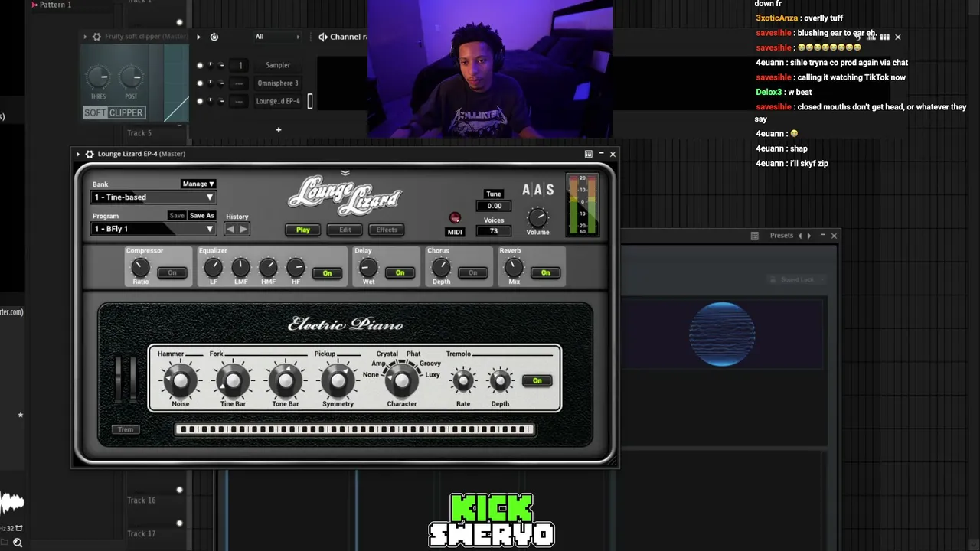Open the Program dropdown '1 - BFly 1'
Screen dimensions: 980x551
[x=153, y=229]
